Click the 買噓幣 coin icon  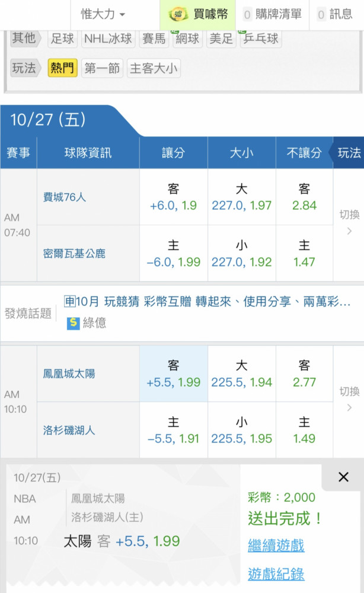click(178, 14)
